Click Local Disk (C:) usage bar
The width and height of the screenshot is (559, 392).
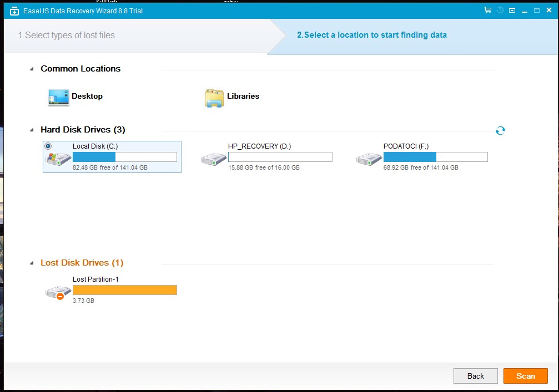coord(125,157)
